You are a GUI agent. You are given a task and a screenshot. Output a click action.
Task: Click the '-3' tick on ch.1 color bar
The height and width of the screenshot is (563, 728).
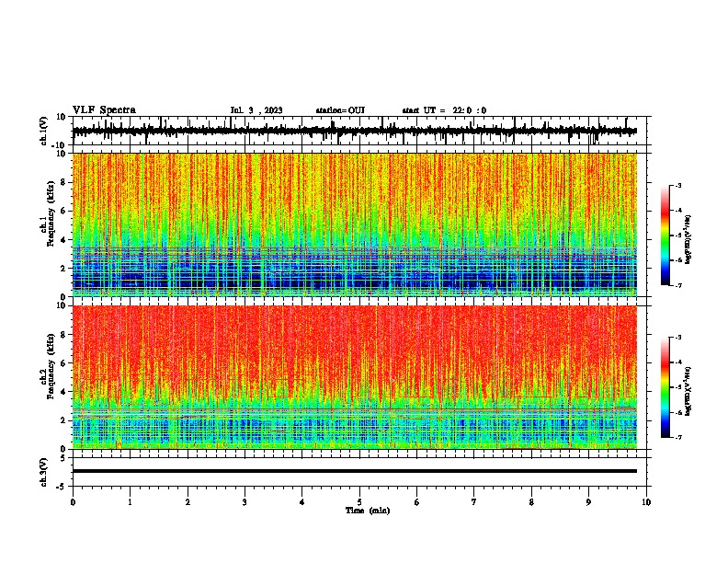pos(678,185)
